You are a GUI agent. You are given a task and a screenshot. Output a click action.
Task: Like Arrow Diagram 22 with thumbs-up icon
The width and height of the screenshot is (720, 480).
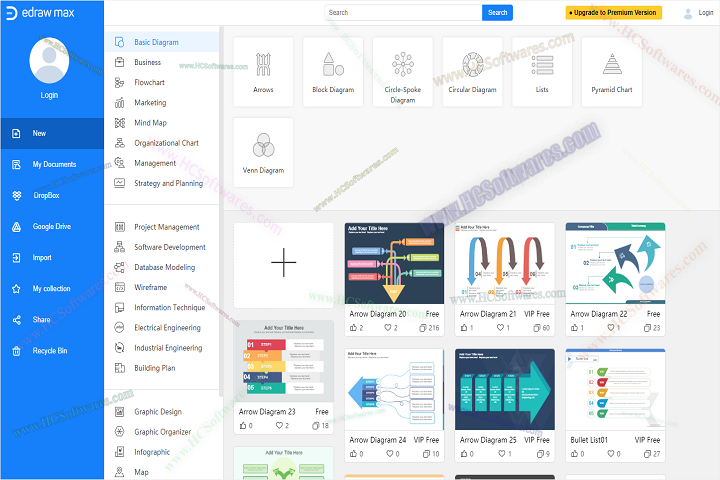(x=574, y=328)
